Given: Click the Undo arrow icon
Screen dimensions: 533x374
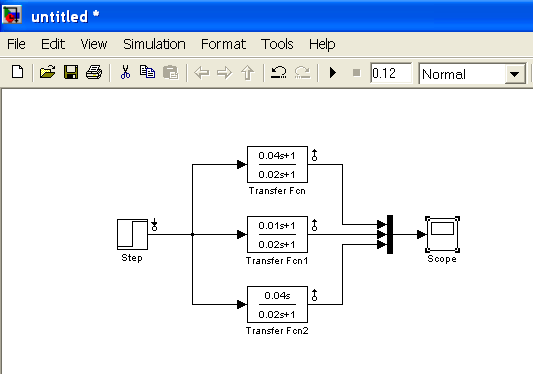Looking at the screenshot, I should pyautogui.click(x=278, y=72).
